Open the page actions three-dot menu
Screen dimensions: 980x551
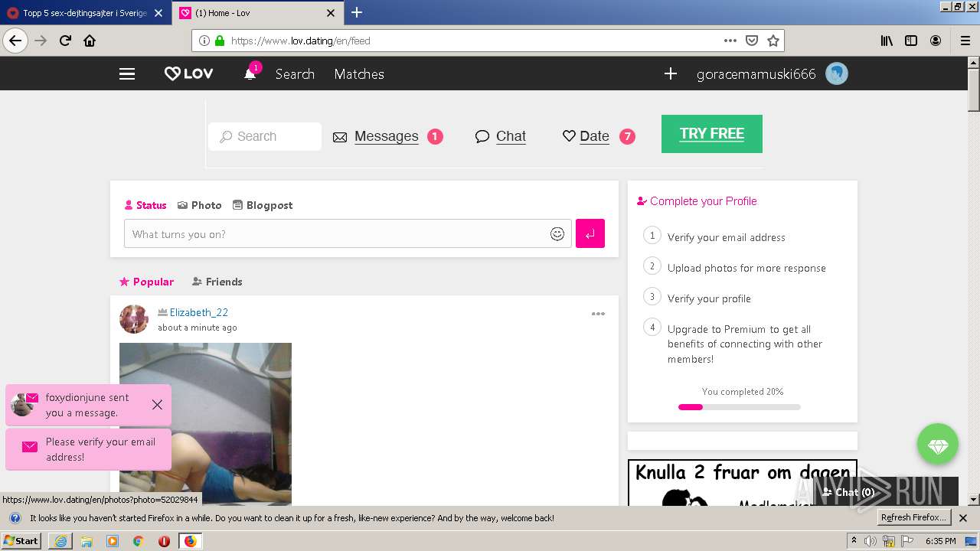(730, 41)
